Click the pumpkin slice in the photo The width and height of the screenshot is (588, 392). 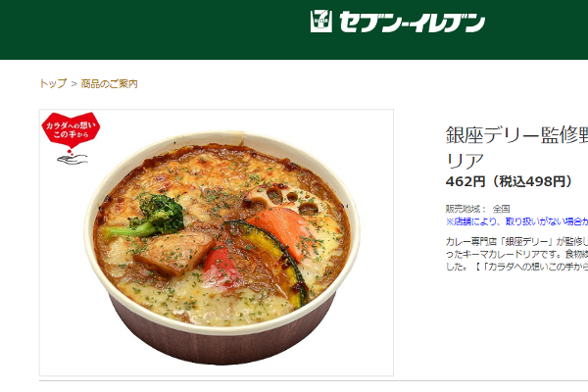pyautogui.click(x=273, y=255)
